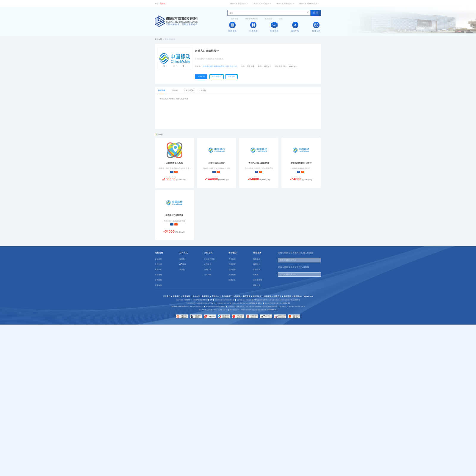Viewport: 476px width, 476px height.
Task: Click the star favorite icon under logo
Action: 183,66
